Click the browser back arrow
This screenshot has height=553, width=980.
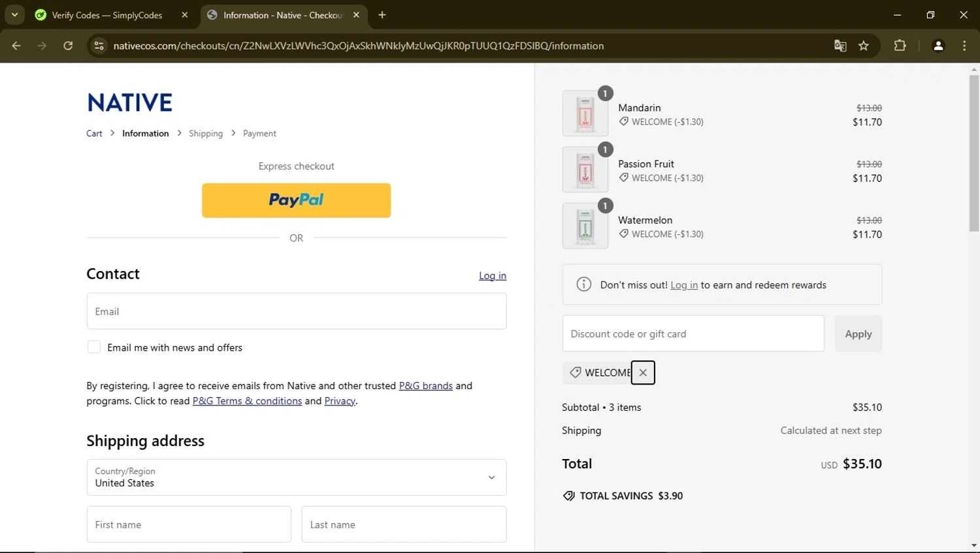click(x=16, y=46)
